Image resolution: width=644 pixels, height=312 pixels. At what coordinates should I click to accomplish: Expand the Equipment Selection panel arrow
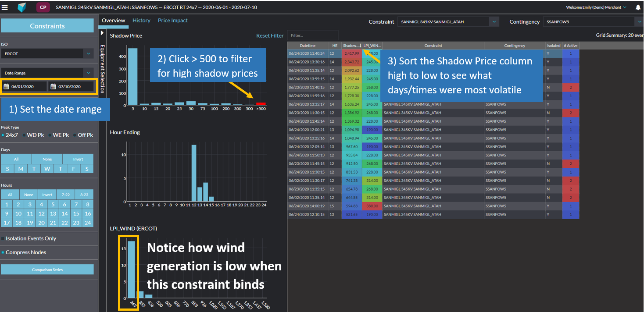(102, 32)
